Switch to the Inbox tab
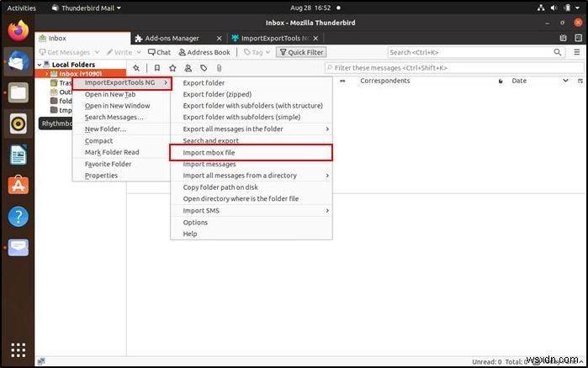Screen dimensions: 588x368 coord(83,38)
